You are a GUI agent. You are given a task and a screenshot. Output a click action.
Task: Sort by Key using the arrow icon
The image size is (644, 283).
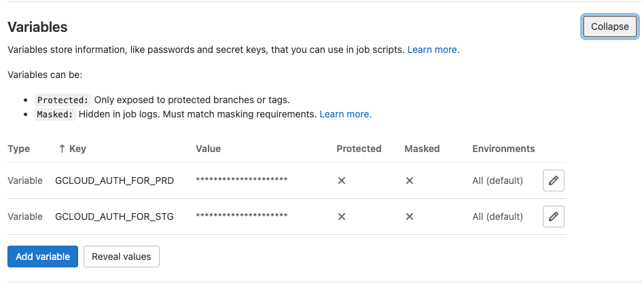coord(62,149)
